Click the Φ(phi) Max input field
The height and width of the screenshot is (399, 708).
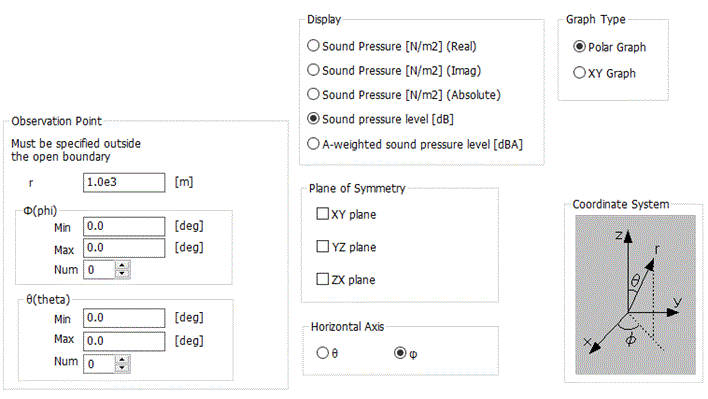coord(124,248)
